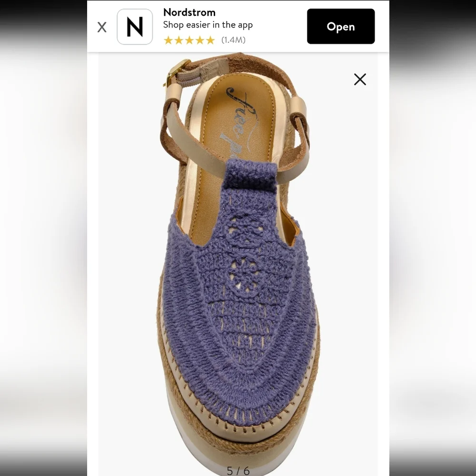Screen dimensions: 476x476
Task: Click the 'Shop easier in the app' text
Action: (208, 25)
